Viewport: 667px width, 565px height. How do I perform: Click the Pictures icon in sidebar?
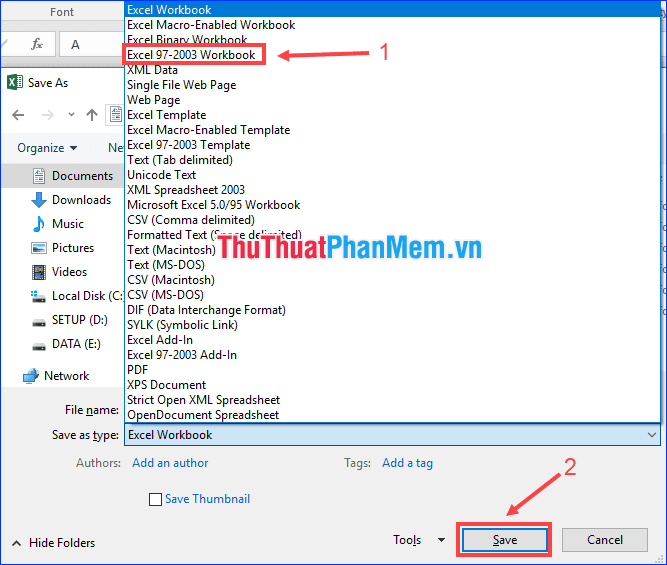(x=39, y=248)
